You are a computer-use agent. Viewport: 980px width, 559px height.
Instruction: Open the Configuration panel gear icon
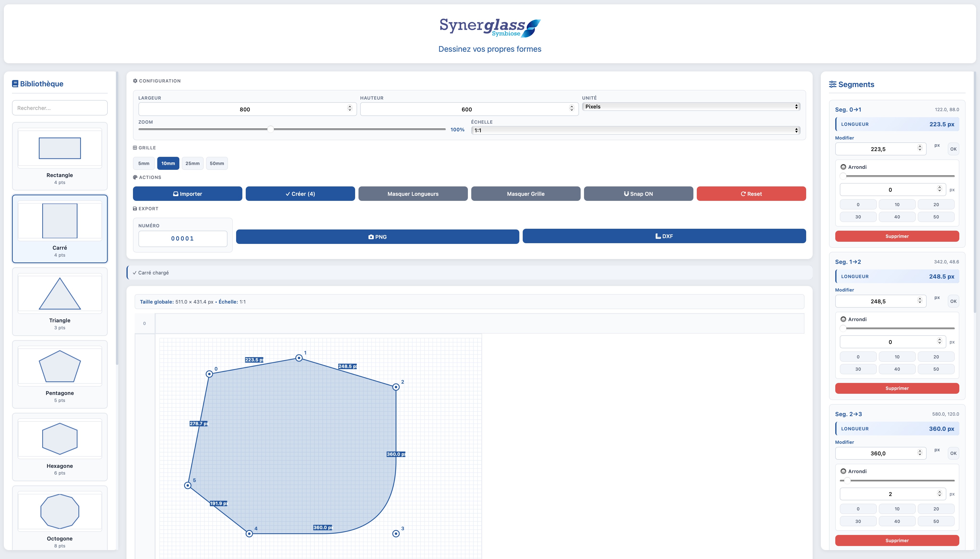coord(135,81)
